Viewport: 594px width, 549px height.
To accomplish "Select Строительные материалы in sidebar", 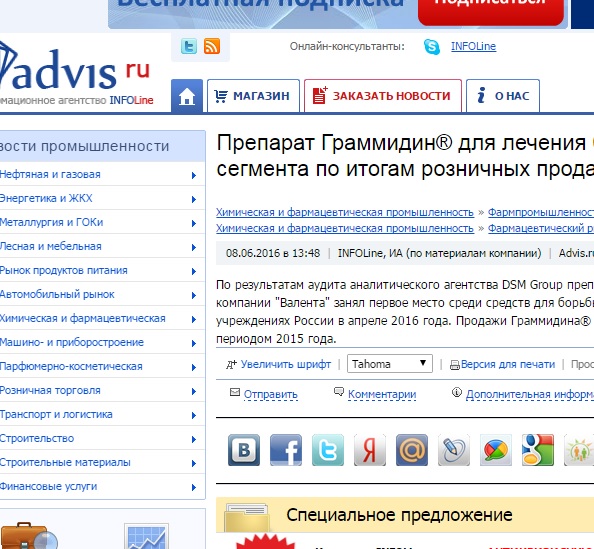I will [x=65, y=462].
